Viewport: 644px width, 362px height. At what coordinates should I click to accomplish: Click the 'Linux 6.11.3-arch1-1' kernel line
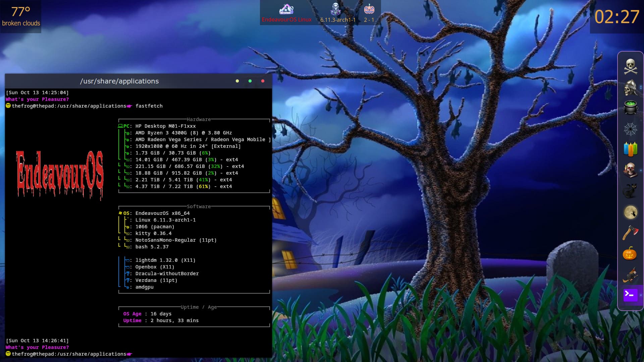[x=165, y=220]
